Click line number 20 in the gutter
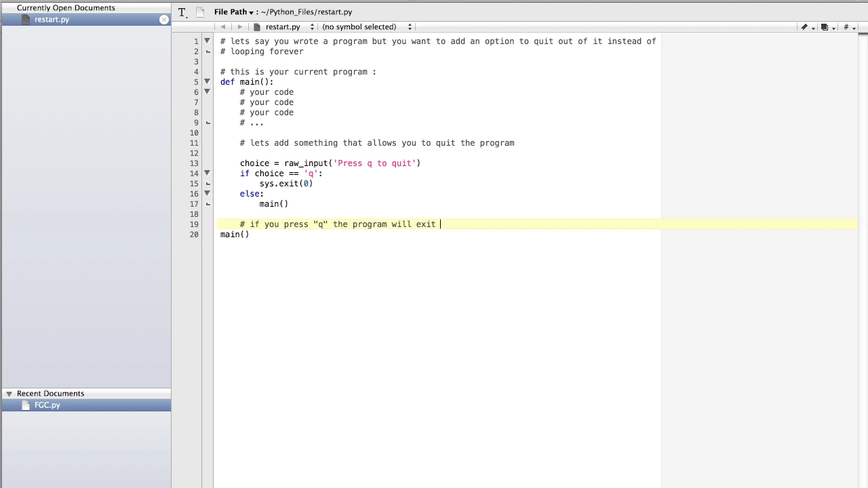Image resolution: width=868 pixels, height=488 pixels. [194, 235]
